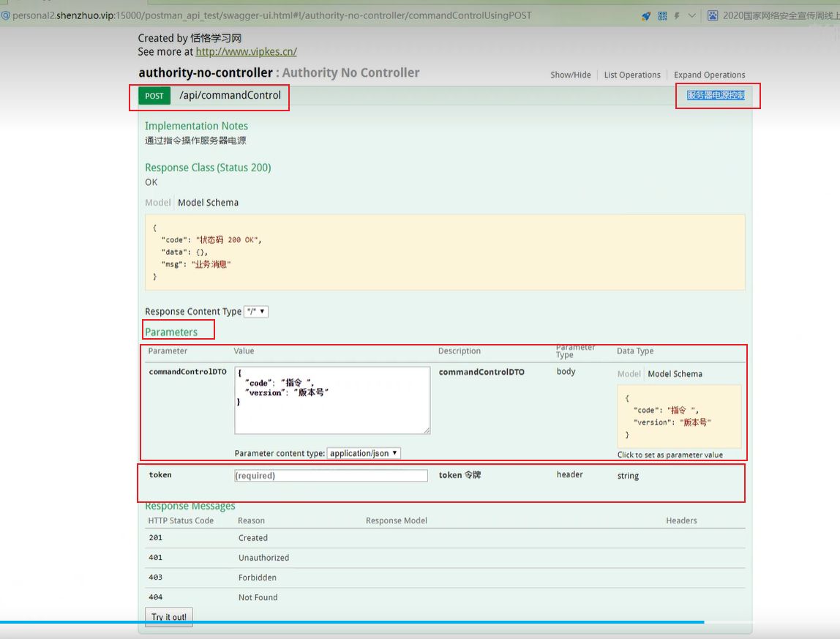Viewport: 840px width, 639px height.
Task: Open the www.vipkes.cn link
Action: pos(246,52)
